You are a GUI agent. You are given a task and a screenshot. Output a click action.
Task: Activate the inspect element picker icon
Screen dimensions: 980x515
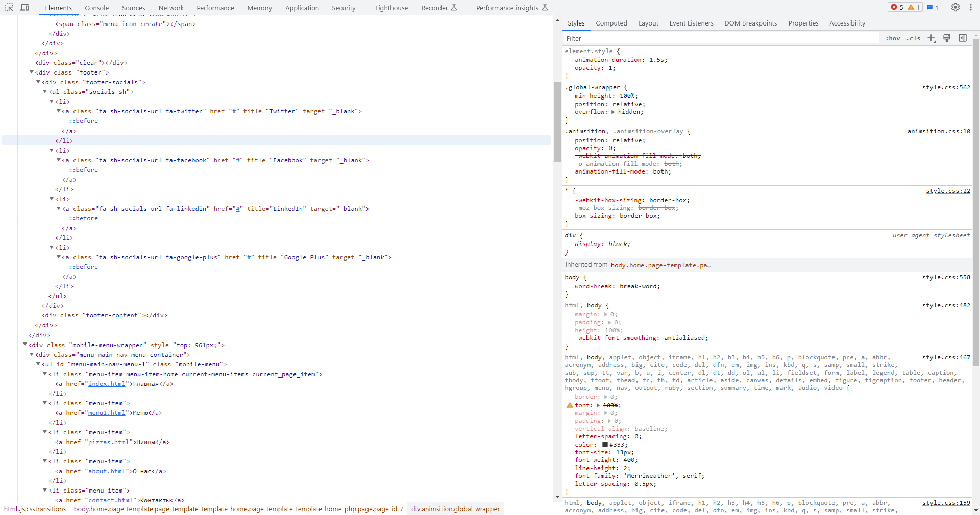click(x=9, y=8)
